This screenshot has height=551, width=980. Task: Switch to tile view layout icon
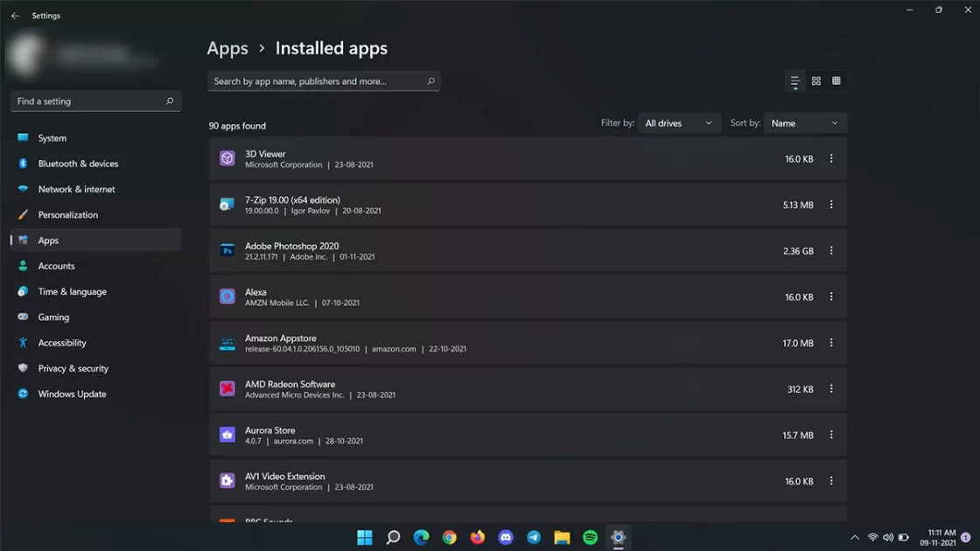(836, 81)
